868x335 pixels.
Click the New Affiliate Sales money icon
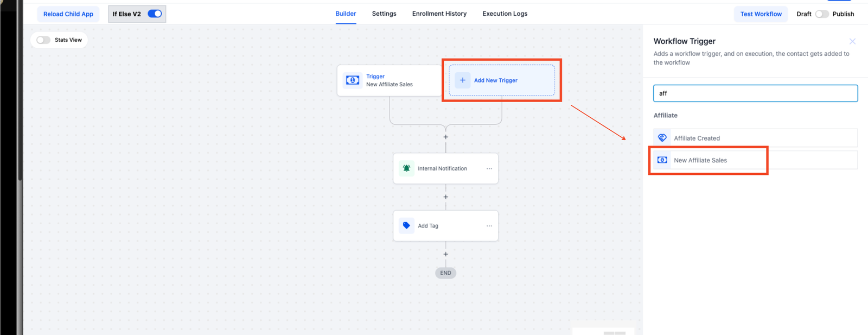[662, 160]
